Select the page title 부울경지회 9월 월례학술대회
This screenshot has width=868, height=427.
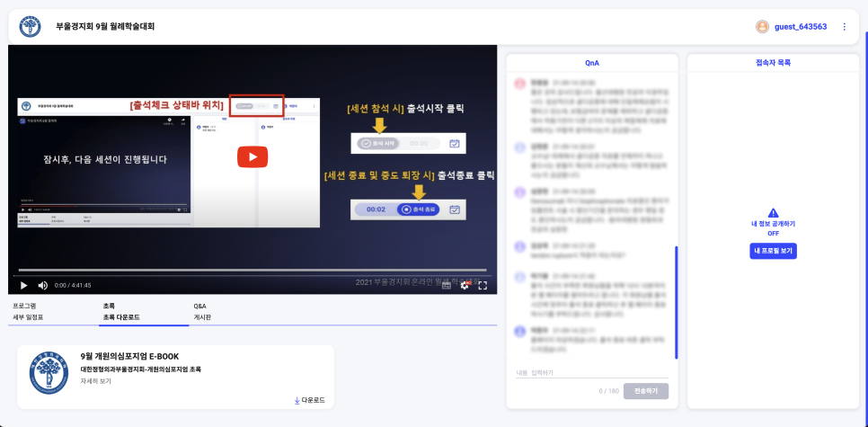105,27
